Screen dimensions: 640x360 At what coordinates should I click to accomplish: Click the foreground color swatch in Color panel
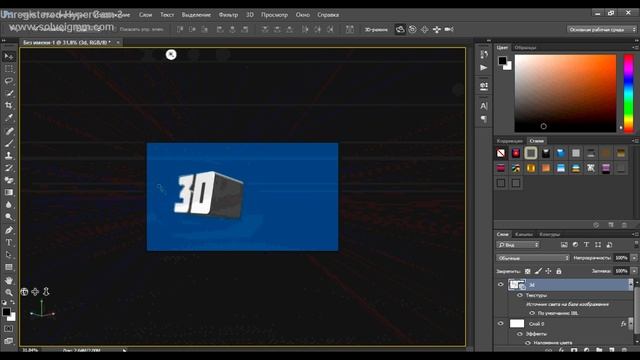[x=502, y=61]
